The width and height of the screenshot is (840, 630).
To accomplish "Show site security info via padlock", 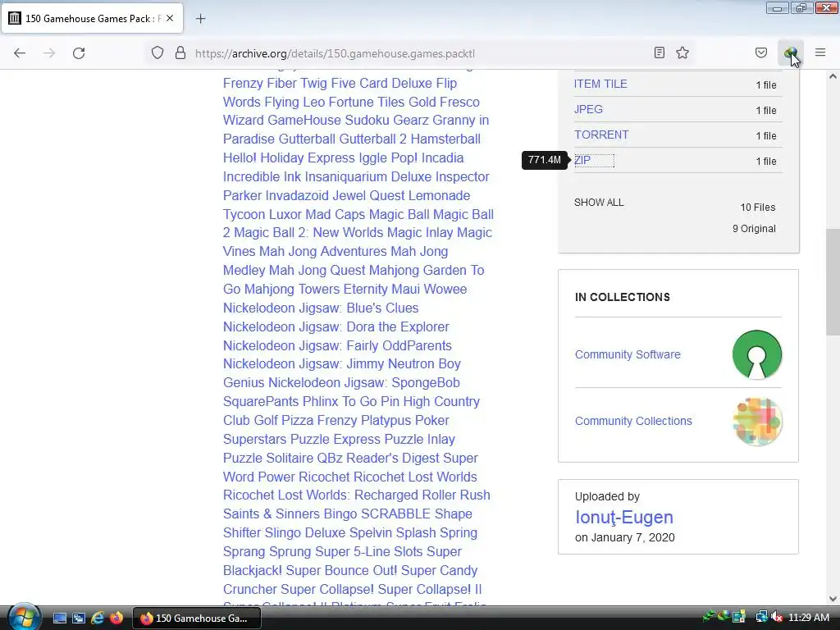I will 180,53.
